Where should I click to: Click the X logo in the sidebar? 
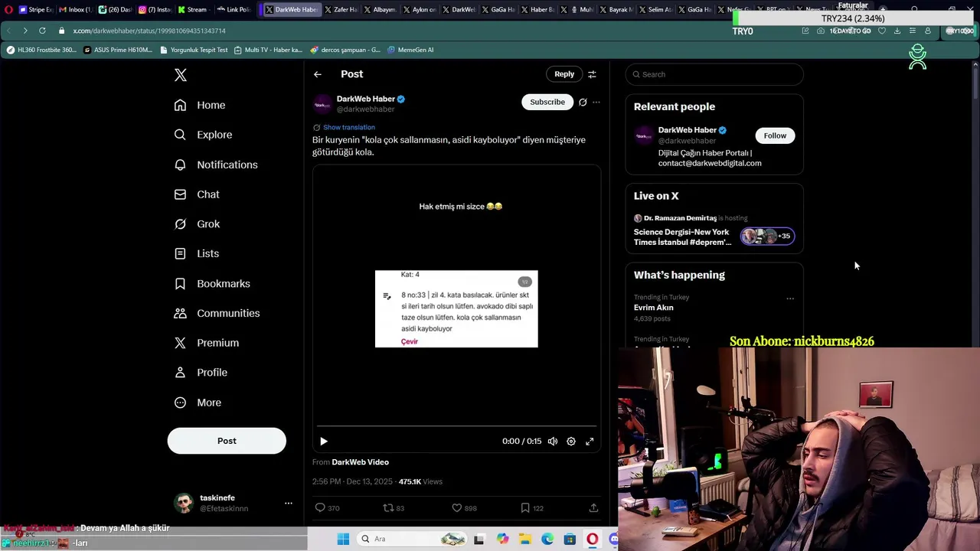pos(180,75)
